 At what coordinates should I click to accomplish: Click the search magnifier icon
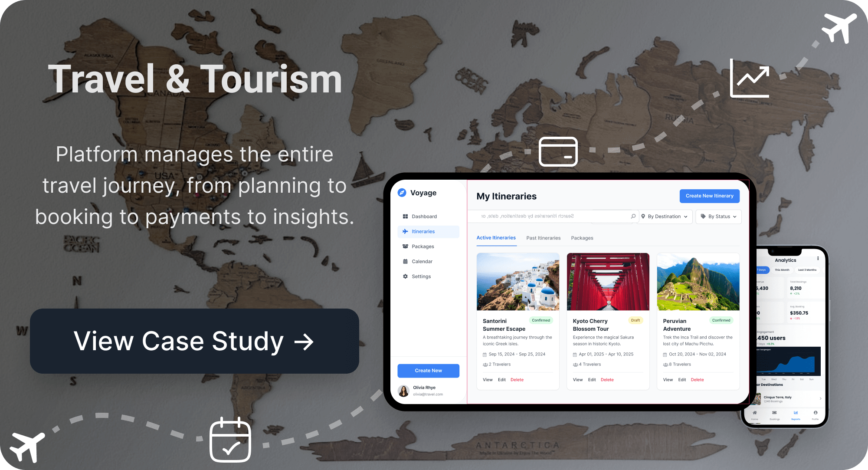click(x=633, y=216)
